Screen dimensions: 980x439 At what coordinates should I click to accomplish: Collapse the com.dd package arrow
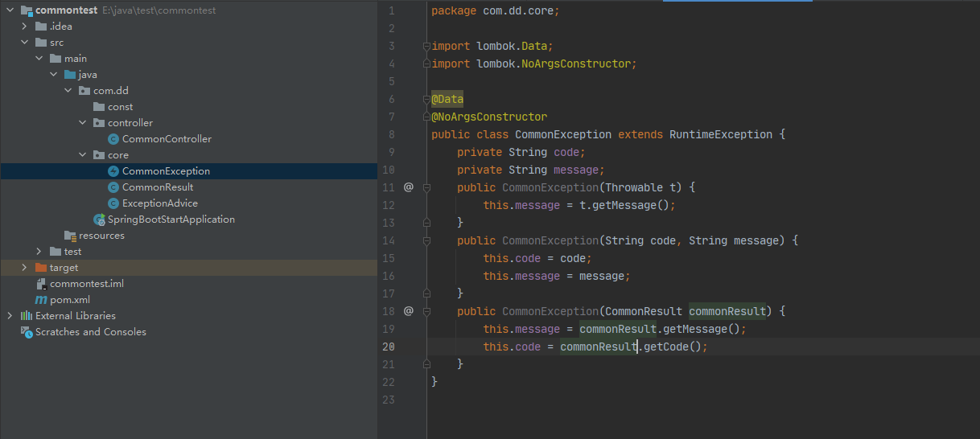click(68, 91)
